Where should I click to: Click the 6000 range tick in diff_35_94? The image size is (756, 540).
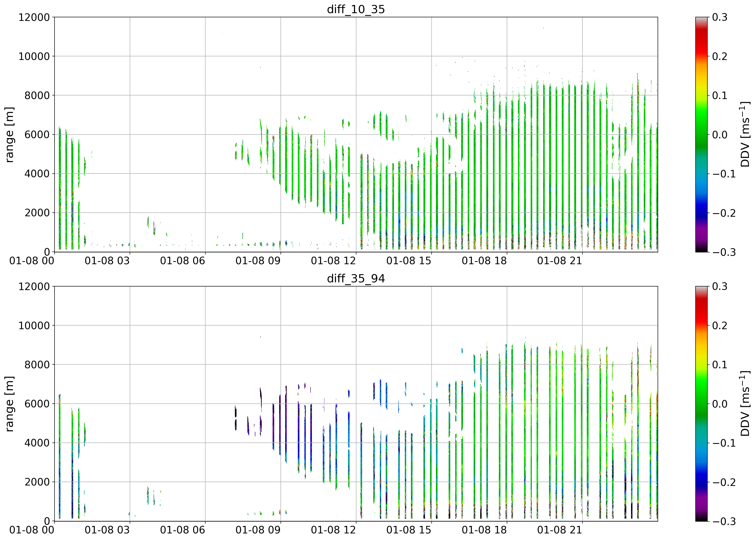(37, 404)
